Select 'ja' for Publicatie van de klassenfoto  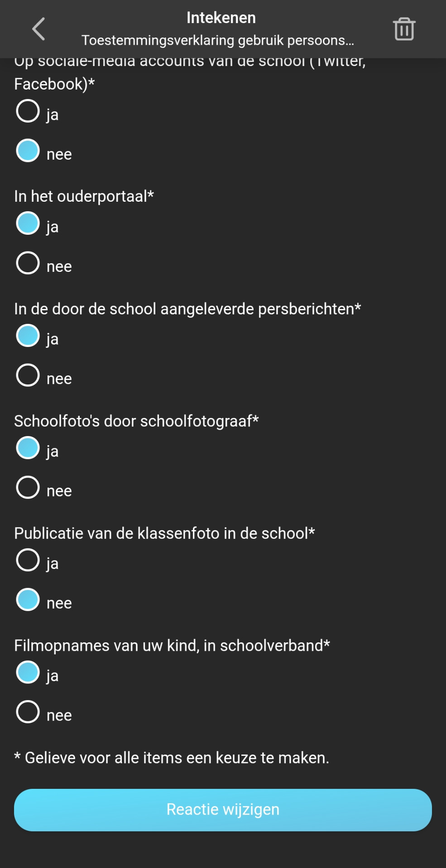click(28, 560)
